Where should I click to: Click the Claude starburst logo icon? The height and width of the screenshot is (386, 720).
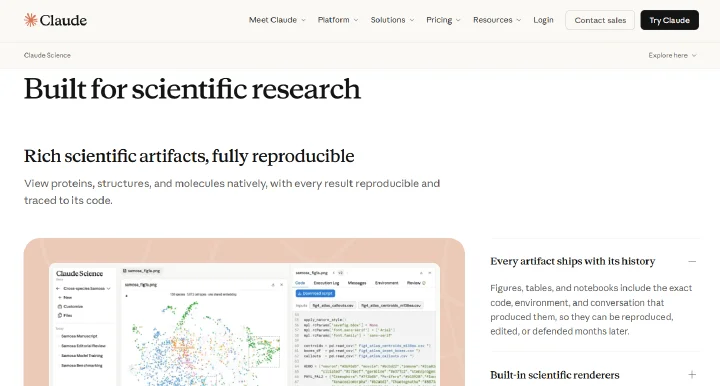click(30, 20)
